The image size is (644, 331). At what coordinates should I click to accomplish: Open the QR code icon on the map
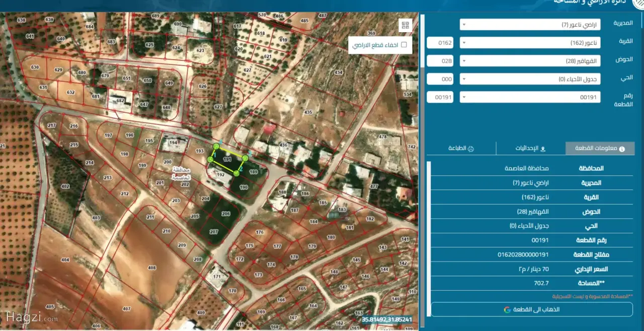[406, 25]
